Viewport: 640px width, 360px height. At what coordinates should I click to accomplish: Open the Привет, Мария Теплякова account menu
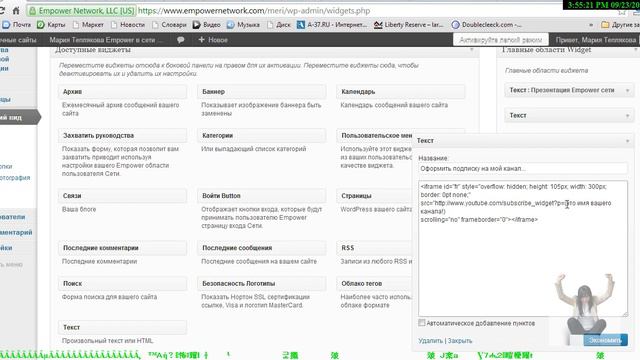[596, 40]
